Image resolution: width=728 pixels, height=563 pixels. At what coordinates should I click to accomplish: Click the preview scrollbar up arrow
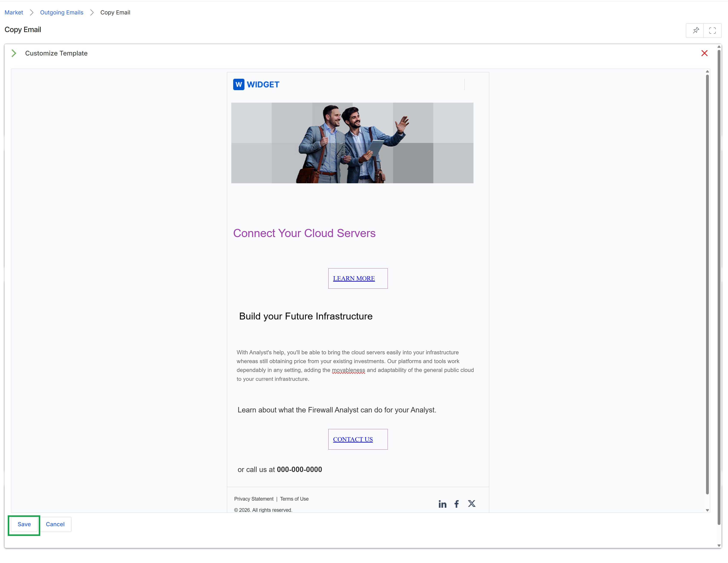point(707,72)
